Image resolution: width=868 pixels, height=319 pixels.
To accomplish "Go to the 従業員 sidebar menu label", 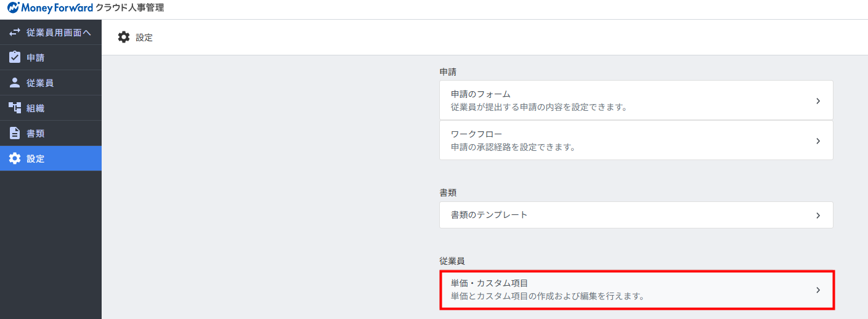I will click(x=39, y=83).
